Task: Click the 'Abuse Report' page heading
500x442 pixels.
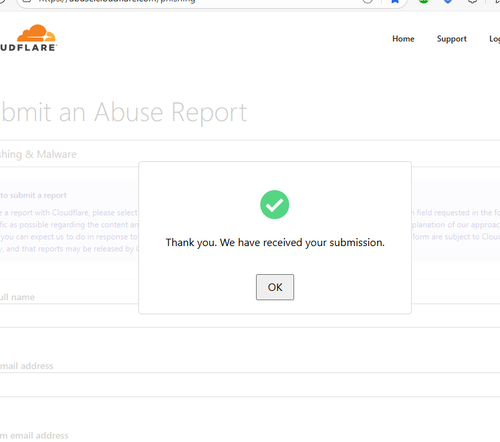Action: coord(170,113)
